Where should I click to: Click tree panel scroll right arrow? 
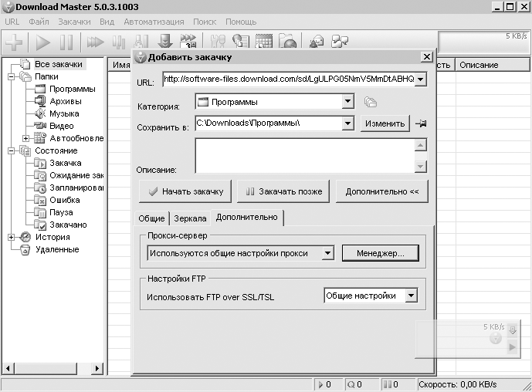(97, 368)
